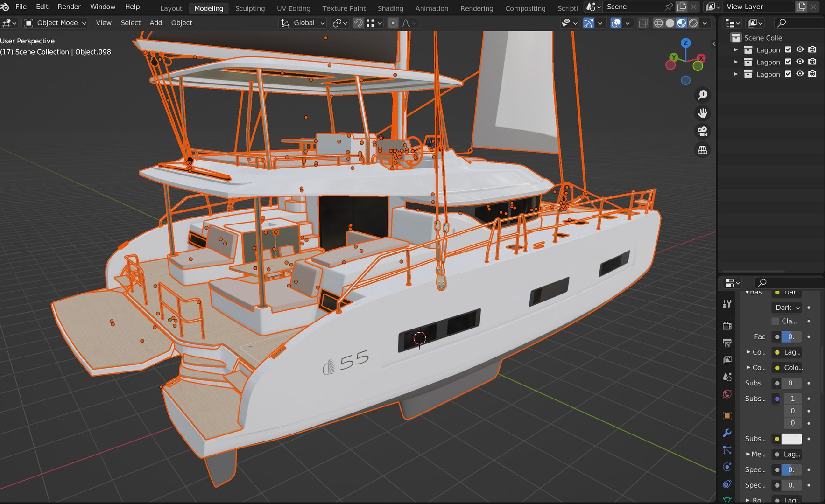825x504 pixels.
Task: Open the Render menu
Action: click(69, 7)
